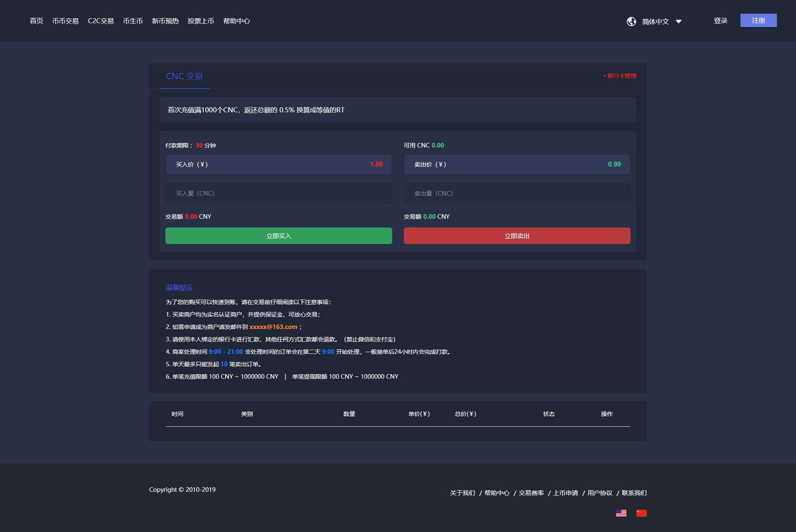Select the US flag icon in footer
The image size is (796, 532).
[621, 513]
